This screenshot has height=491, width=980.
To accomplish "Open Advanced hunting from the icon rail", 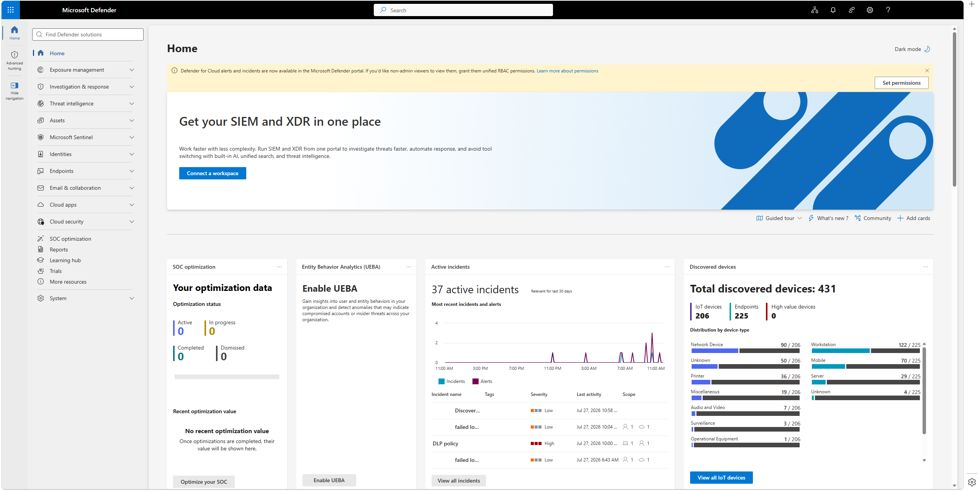I will [x=15, y=61].
